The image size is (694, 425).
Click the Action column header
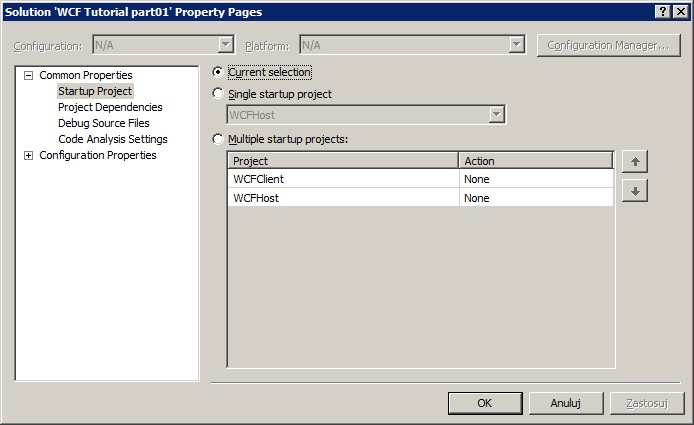[535, 161]
